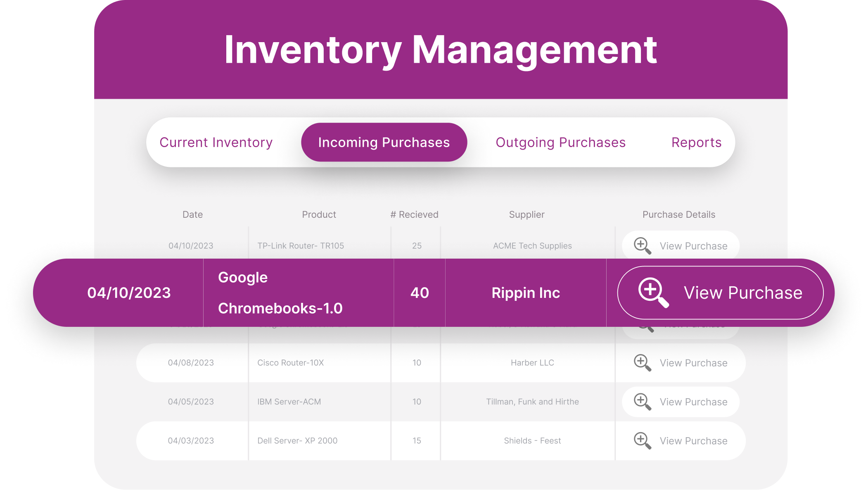
Task: Click the Cisco Router-10X product name
Action: [290, 363]
